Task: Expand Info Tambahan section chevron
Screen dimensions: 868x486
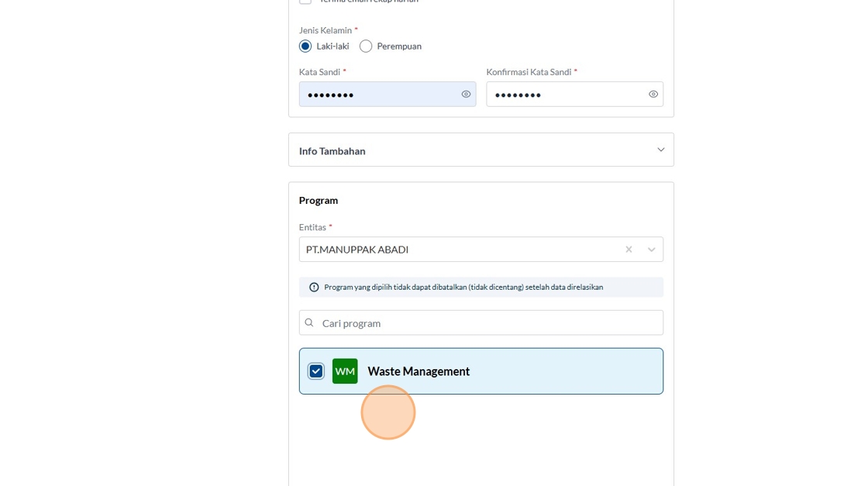Action: click(660, 150)
